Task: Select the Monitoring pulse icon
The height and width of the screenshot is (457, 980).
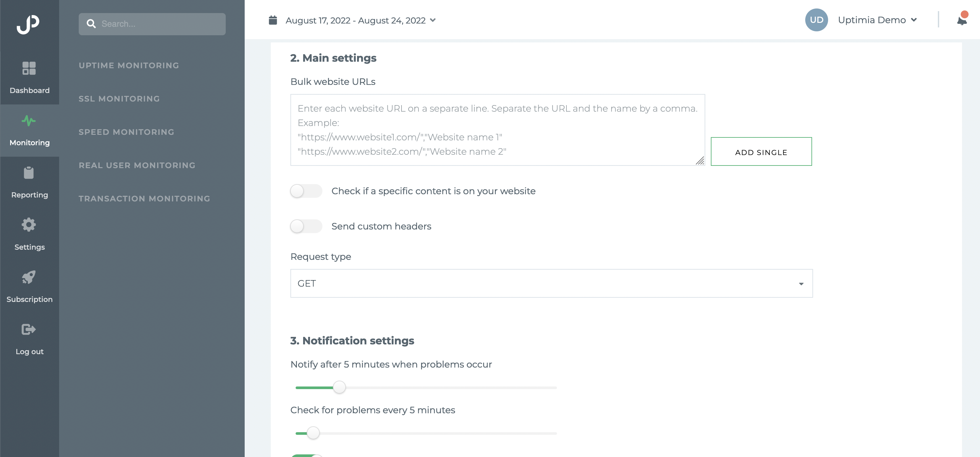Action: [x=29, y=121]
